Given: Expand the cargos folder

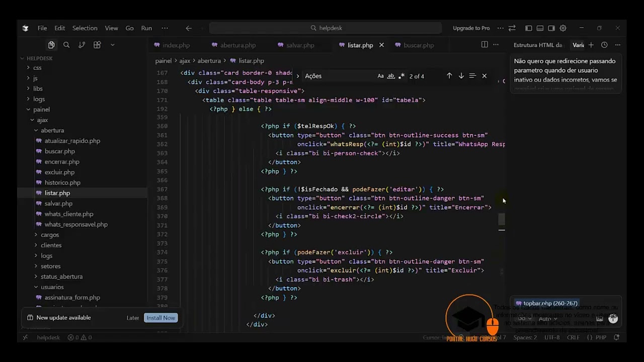Looking at the screenshot, I should [x=50, y=235].
